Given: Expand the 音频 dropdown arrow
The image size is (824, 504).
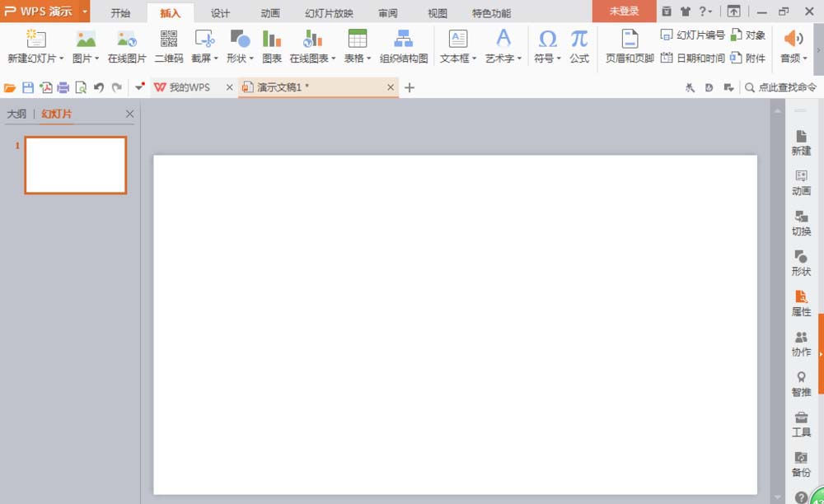Looking at the screenshot, I should pos(804,58).
